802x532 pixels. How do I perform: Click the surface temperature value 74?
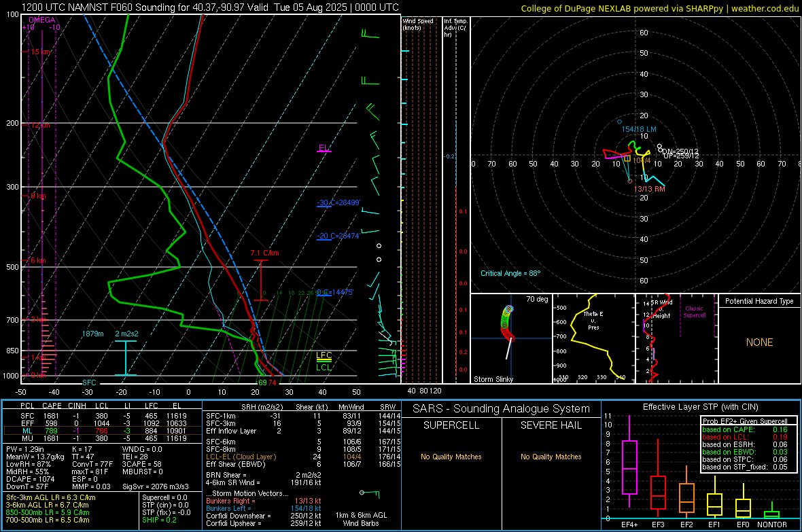[x=272, y=383]
